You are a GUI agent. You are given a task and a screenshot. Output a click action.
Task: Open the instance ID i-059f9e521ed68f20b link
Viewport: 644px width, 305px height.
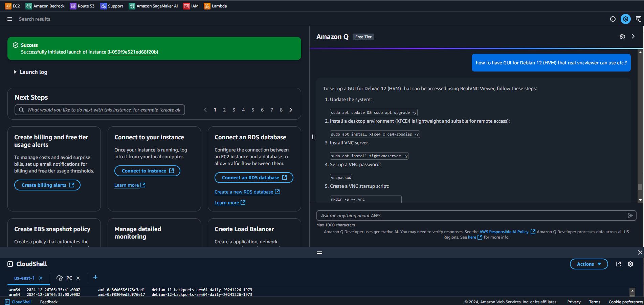133,52
